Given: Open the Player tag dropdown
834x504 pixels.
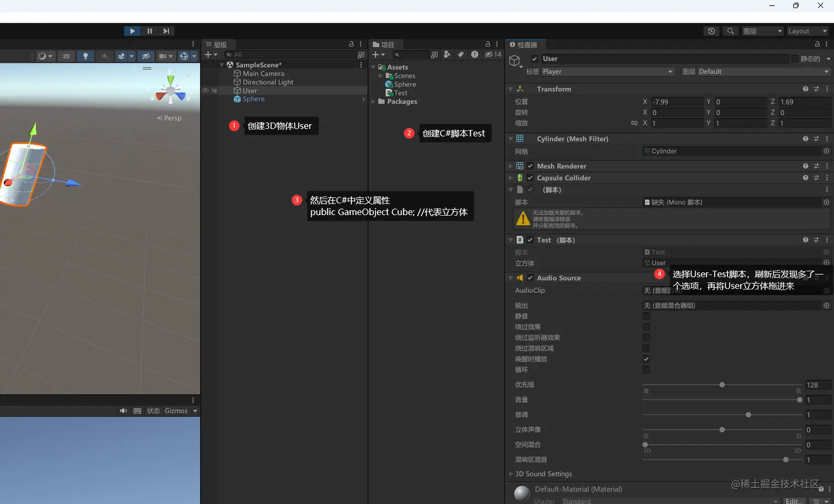Looking at the screenshot, I should point(608,72).
